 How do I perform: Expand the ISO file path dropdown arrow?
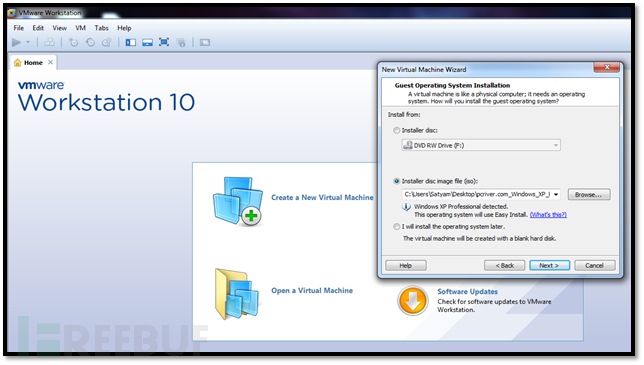(556, 195)
